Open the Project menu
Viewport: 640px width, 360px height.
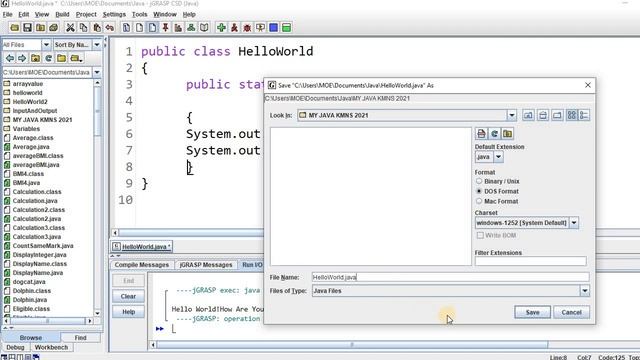(86, 14)
